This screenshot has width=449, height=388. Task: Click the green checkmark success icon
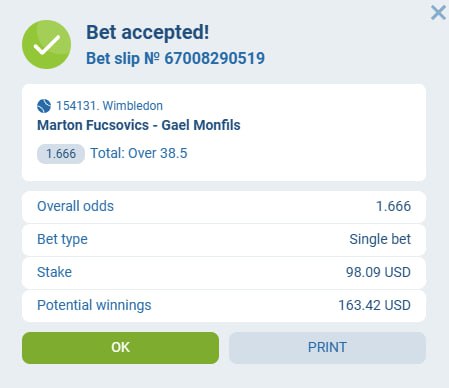coord(46,45)
